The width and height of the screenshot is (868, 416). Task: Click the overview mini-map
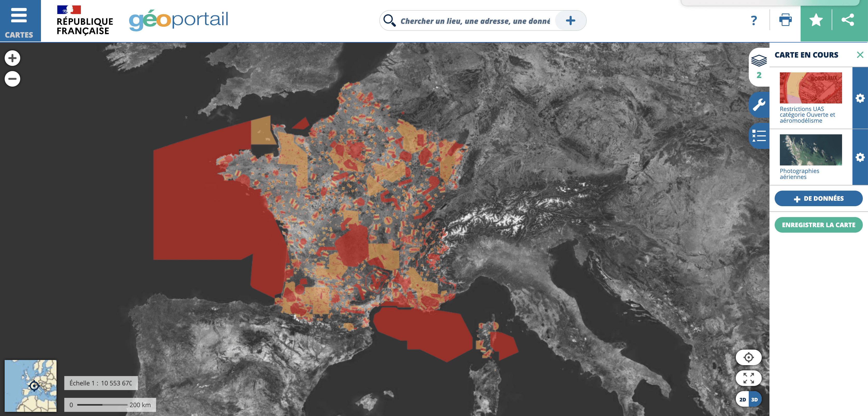click(x=31, y=386)
